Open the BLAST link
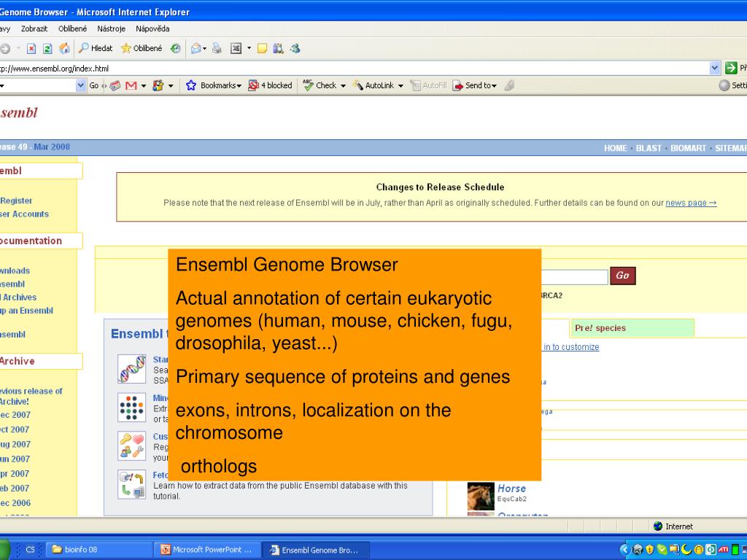 [x=649, y=148]
